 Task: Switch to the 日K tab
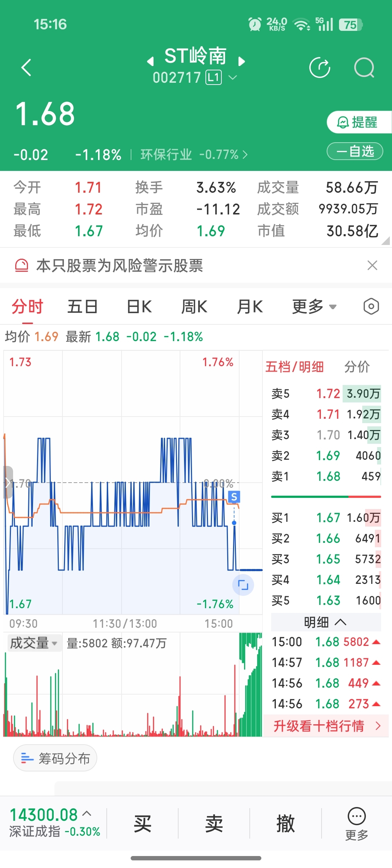[x=139, y=307]
